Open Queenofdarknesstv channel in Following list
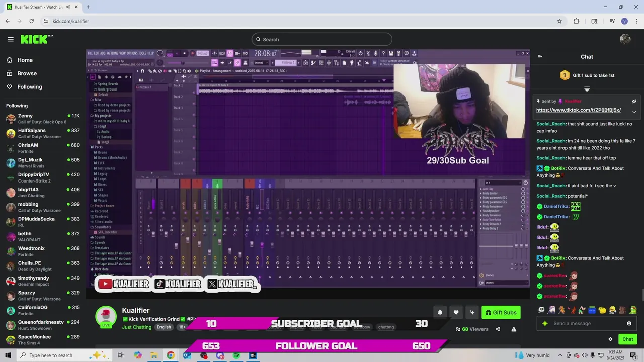This screenshot has height=362, width=644. (x=43, y=325)
